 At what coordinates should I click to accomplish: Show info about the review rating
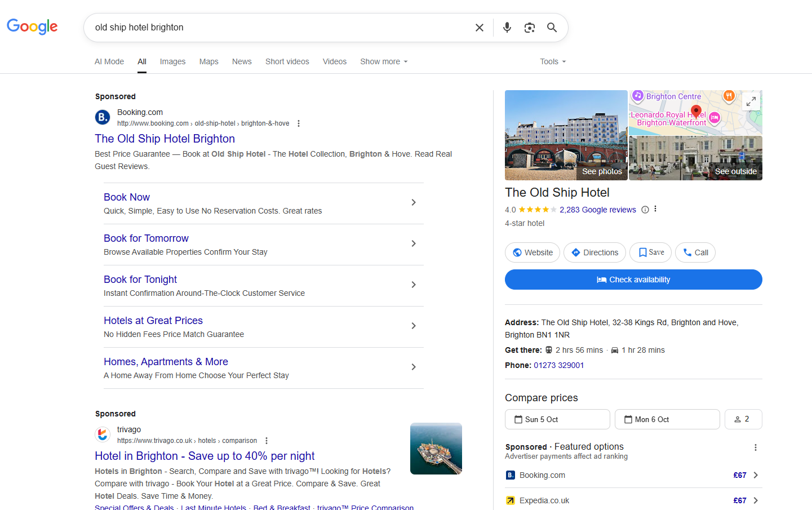(645, 210)
